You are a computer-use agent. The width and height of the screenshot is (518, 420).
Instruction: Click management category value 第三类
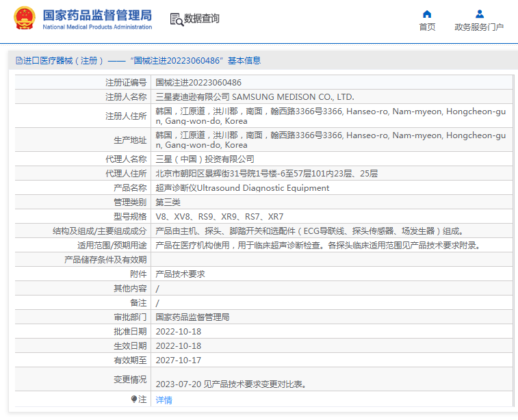point(168,202)
